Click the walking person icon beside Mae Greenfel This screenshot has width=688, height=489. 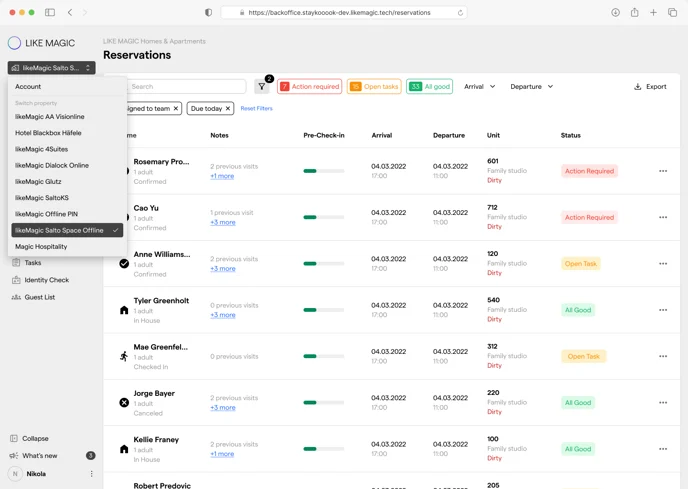(x=124, y=356)
